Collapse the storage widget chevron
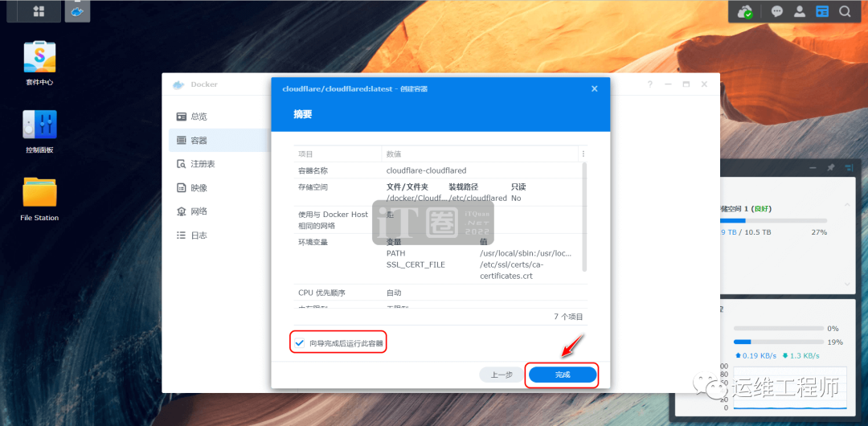Image resolution: width=868 pixels, height=426 pixels. [847, 206]
